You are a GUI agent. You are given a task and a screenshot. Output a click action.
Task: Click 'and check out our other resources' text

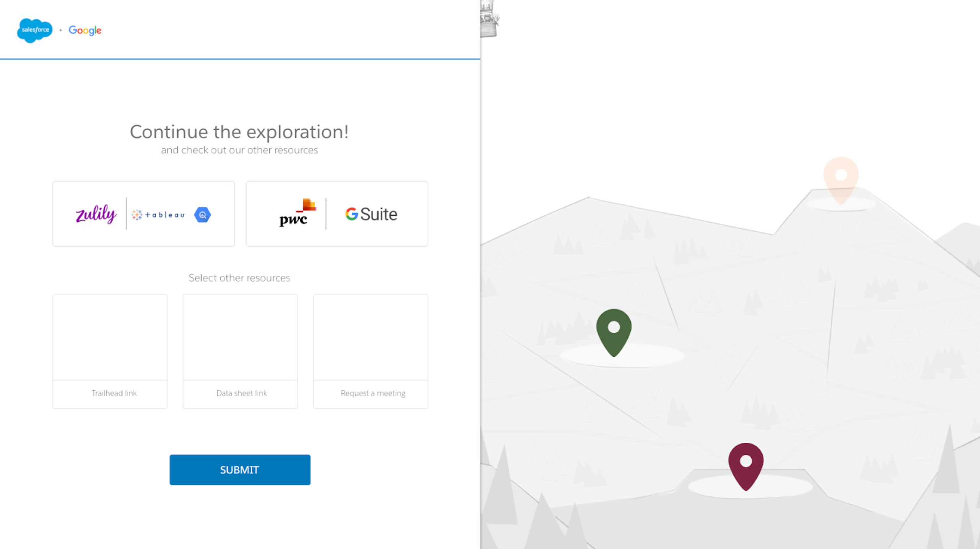(x=239, y=150)
